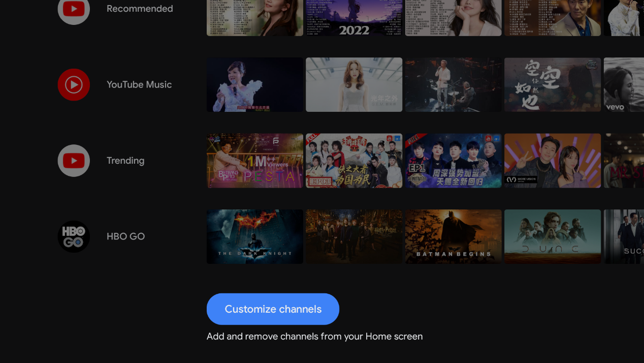Select the YouTube Music channel icon
644x363 pixels.
[x=74, y=84]
